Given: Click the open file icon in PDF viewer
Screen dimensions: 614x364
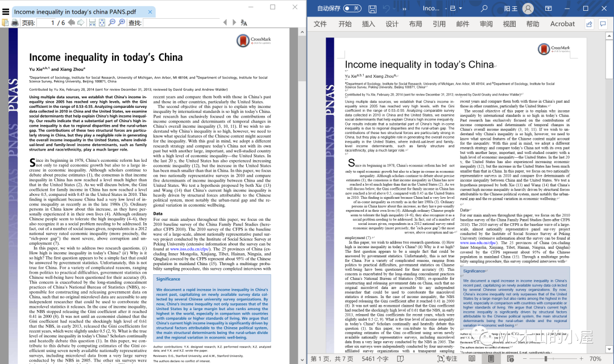Looking at the screenshot, I should (x=5, y=23).
